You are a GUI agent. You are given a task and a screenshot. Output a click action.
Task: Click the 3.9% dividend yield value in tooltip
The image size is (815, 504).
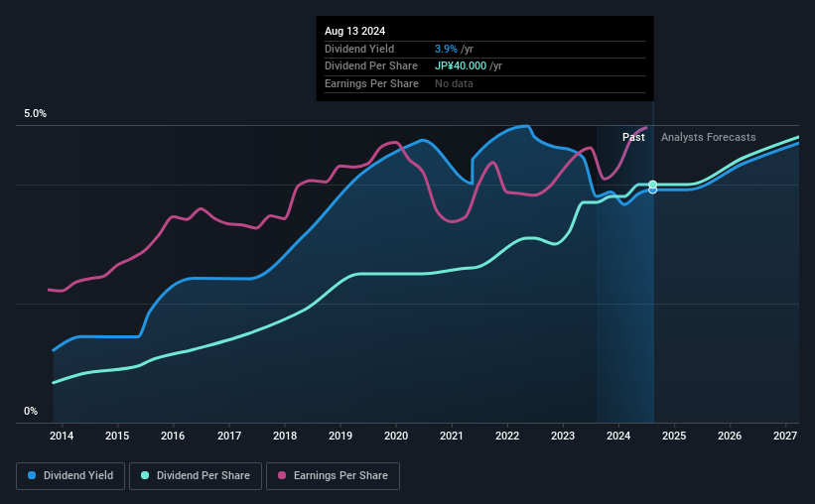point(446,49)
